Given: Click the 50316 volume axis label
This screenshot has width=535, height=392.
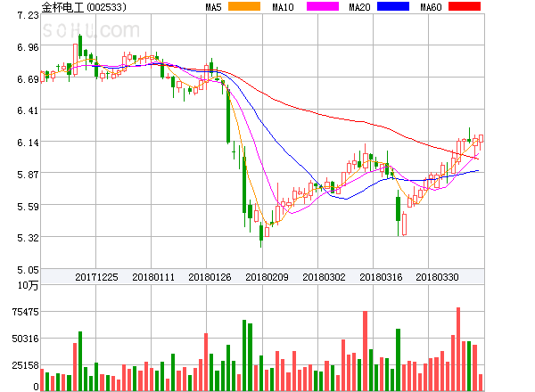Looking at the screenshot, I should point(26,339).
